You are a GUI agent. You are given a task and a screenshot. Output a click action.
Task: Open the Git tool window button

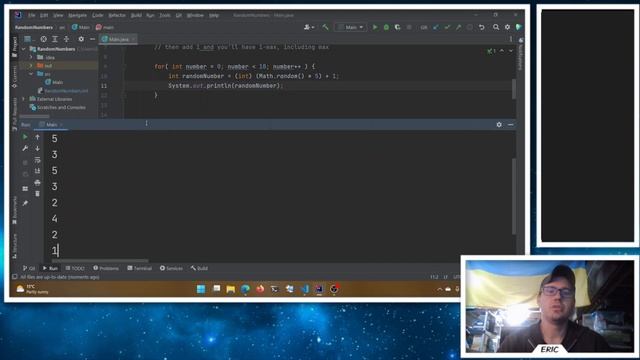point(29,269)
